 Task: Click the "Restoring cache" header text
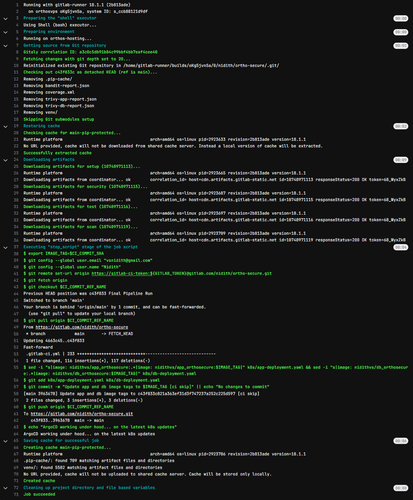click(x=42, y=126)
